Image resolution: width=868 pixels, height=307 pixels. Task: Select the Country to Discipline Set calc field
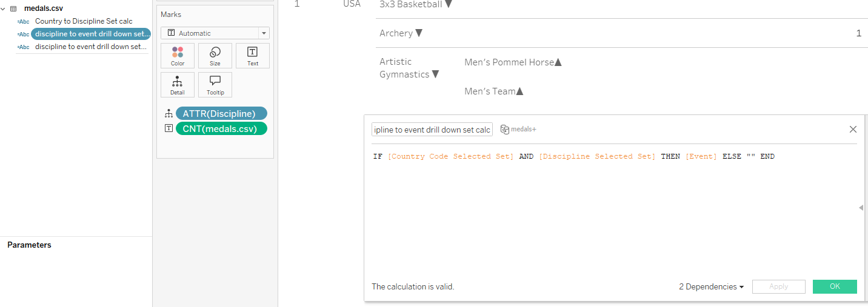coord(84,21)
